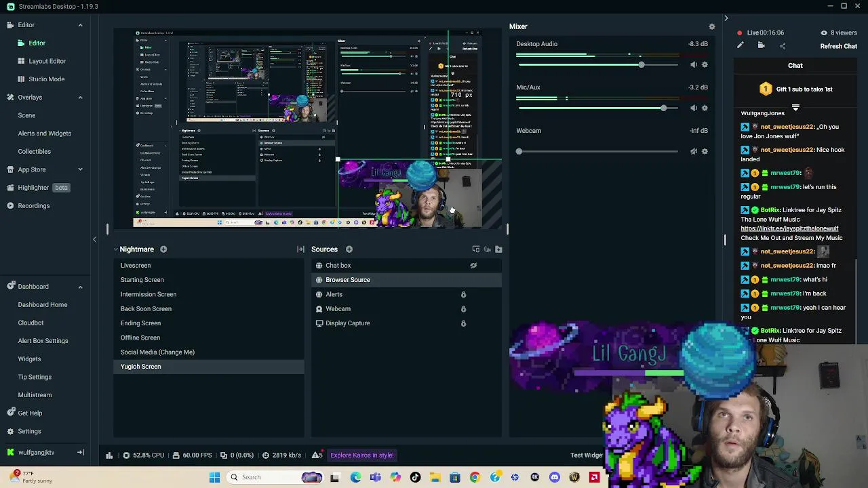Adjust the Webcam volume slider
This screenshot has height=488, width=868.
click(519, 151)
